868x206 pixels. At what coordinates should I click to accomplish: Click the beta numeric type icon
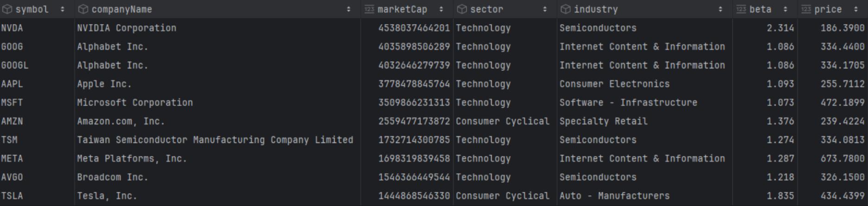[741, 9]
